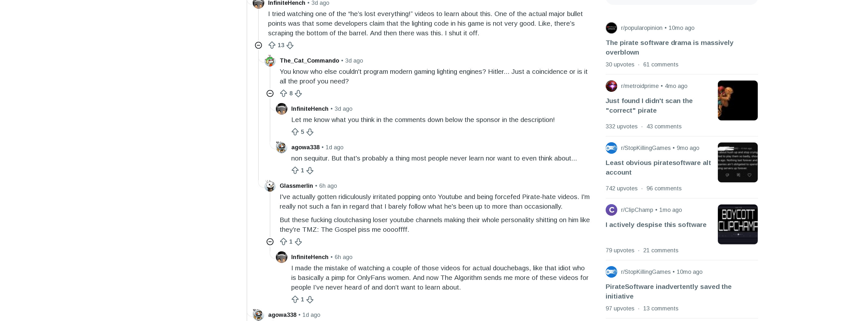View the metroidprime pirate post thumbnail
Screen dimensions: 868x321
[x=737, y=100]
